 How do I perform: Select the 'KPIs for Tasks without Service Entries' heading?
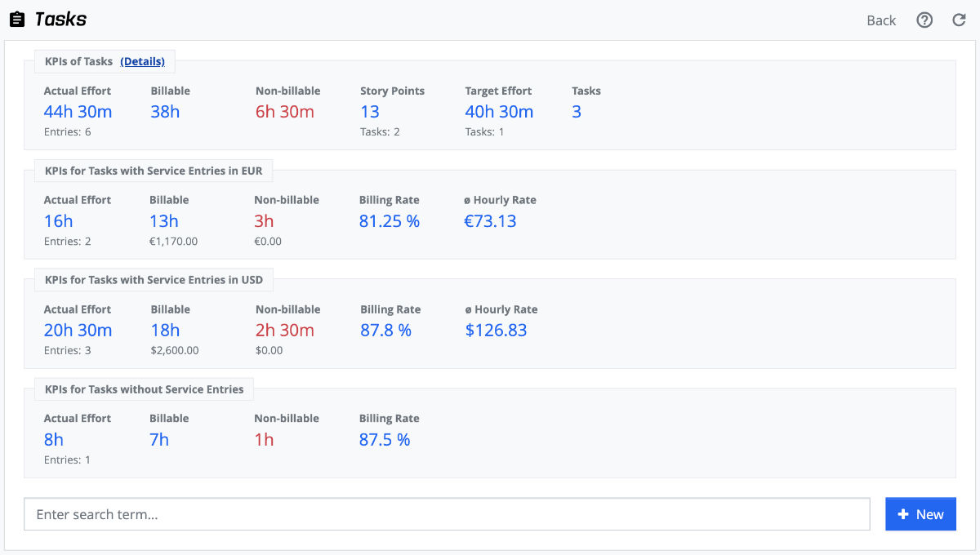[x=144, y=389]
